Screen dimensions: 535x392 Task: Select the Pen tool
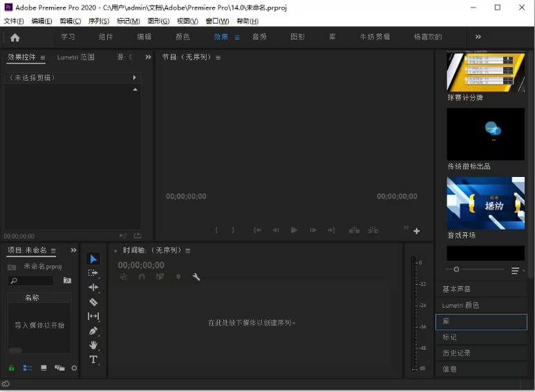(93, 330)
